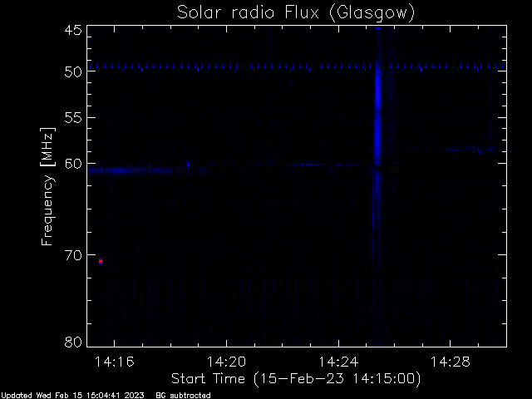
Task: Click the 'BG subtracted' footer text
Action: 183,396
